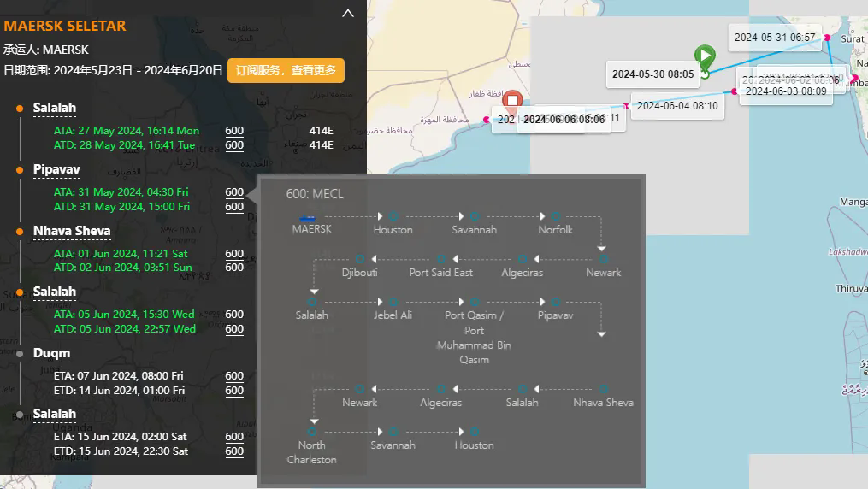The height and width of the screenshot is (489, 868).
Task: Click service 600 beside ATA 27 May
Action: (234, 131)
